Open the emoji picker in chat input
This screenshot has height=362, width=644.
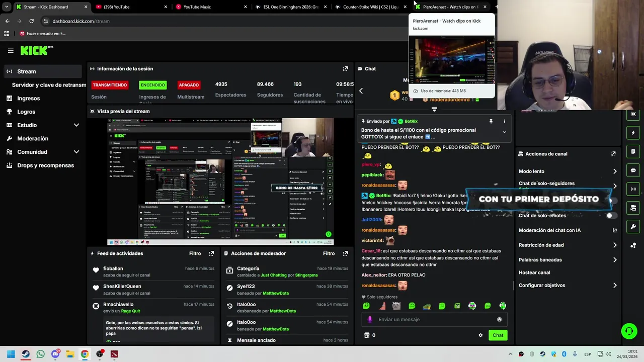[499, 319]
